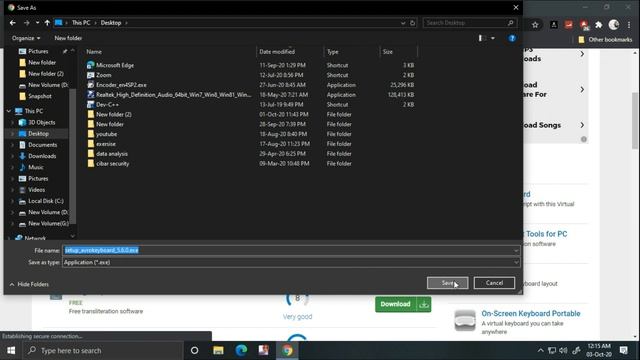
Task: Open Microsoft Edge from taskbar
Action: (x=241, y=351)
